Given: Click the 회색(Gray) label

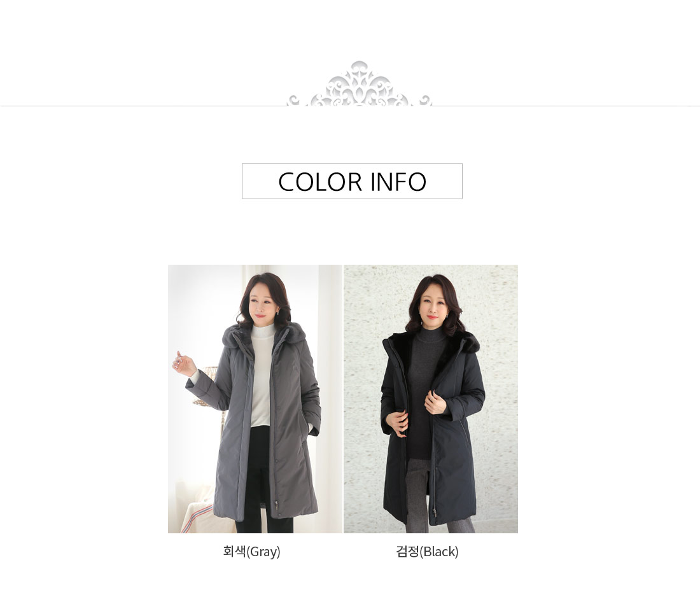Looking at the screenshot, I should (251, 552).
